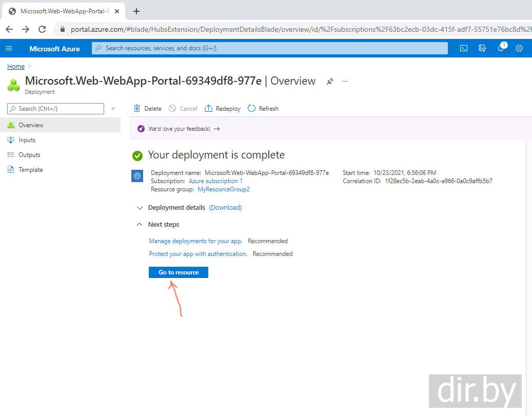Click the Redeploy upload icon
This screenshot has width=532, height=416.
coord(208,108)
